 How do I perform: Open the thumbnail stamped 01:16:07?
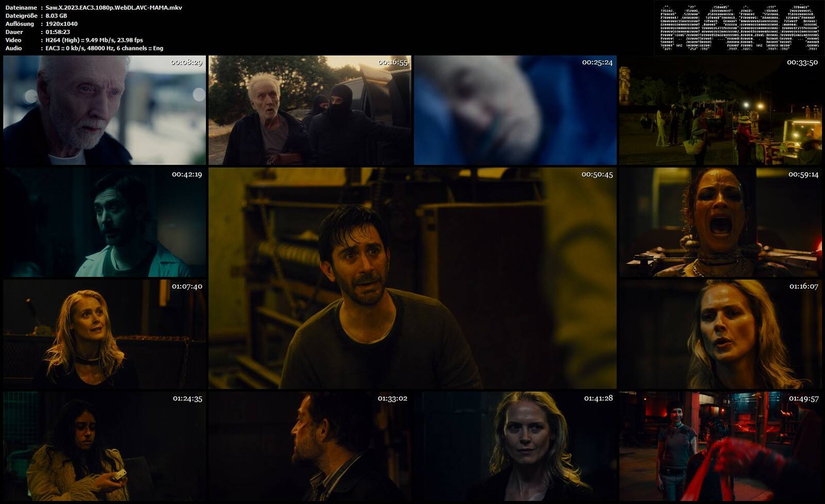(720, 334)
